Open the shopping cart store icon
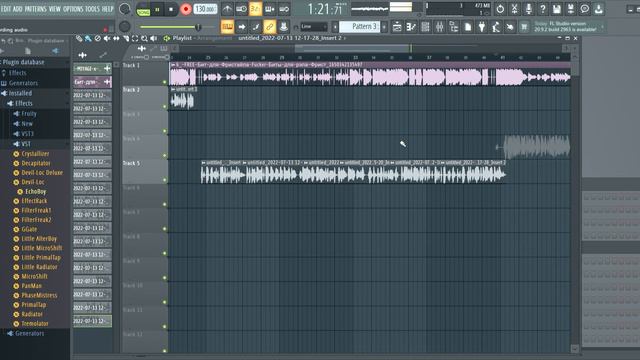This screenshot has width=640, height=360. [524, 27]
